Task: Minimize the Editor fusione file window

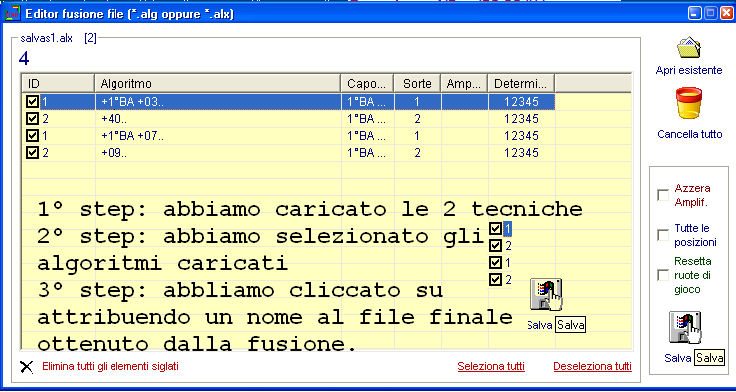Action: pyautogui.click(x=695, y=13)
